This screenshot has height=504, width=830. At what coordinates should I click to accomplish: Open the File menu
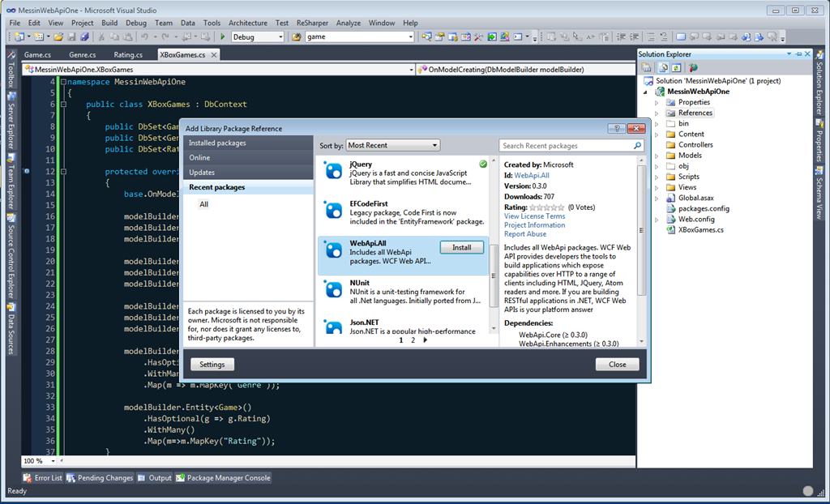pyautogui.click(x=15, y=23)
